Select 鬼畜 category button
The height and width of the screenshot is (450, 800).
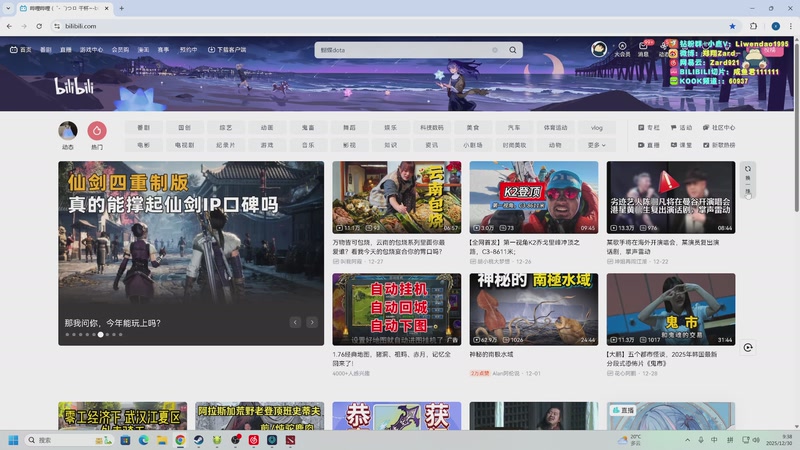point(308,128)
